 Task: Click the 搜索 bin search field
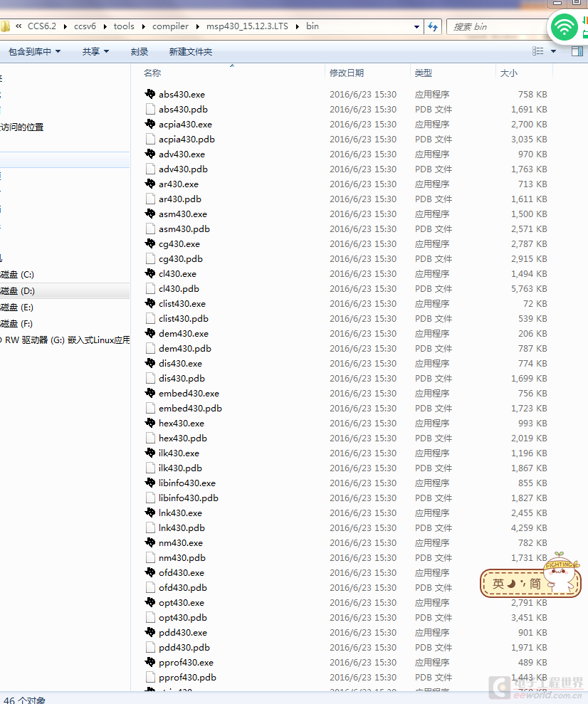point(496,26)
